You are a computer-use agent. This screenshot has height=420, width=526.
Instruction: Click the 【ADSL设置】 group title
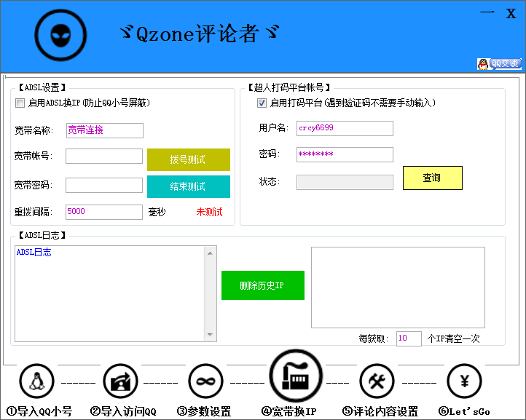pos(42,88)
